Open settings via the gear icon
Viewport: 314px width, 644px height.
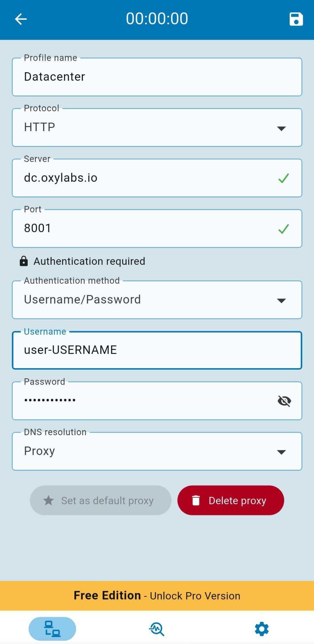click(262, 629)
